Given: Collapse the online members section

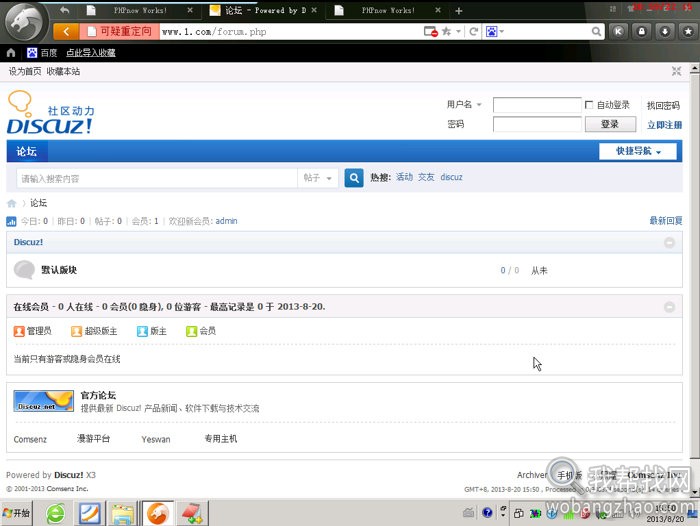Looking at the screenshot, I should pyautogui.click(x=669, y=307).
